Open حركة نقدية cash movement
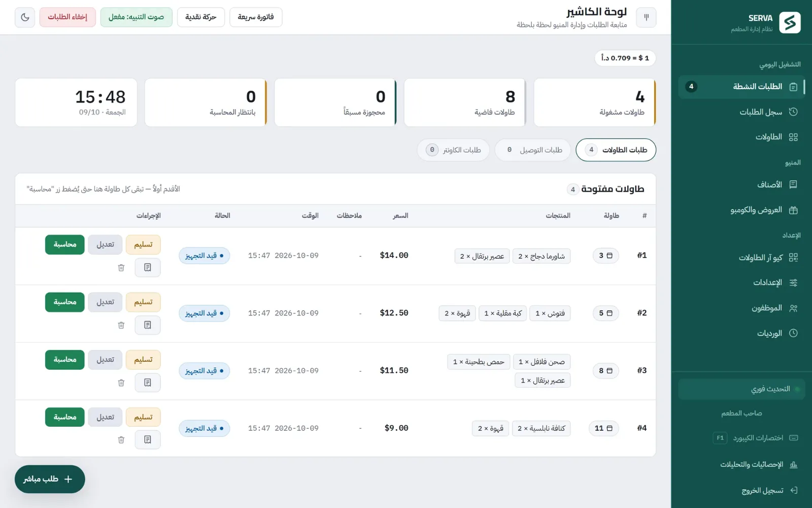The width and height of the screenshot is (812, 508). click(x=201, y=17)
